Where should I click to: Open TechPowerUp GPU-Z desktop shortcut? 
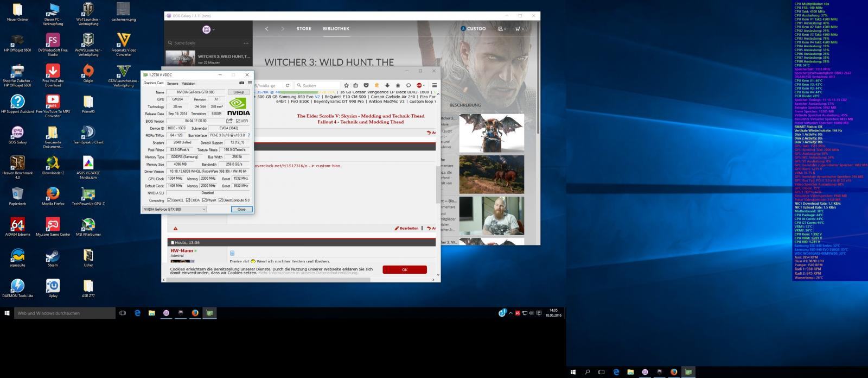tap(88, 196)
